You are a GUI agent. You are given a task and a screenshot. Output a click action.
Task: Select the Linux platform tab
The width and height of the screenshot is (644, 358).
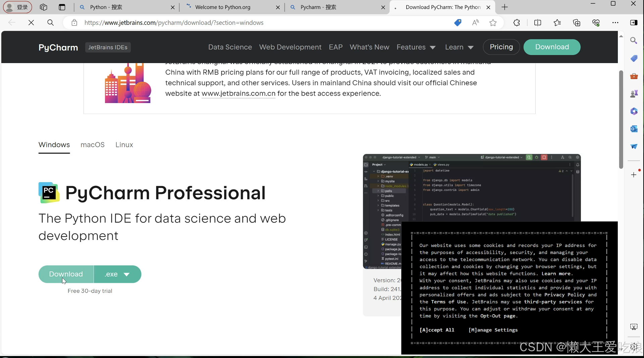[124, 145]
